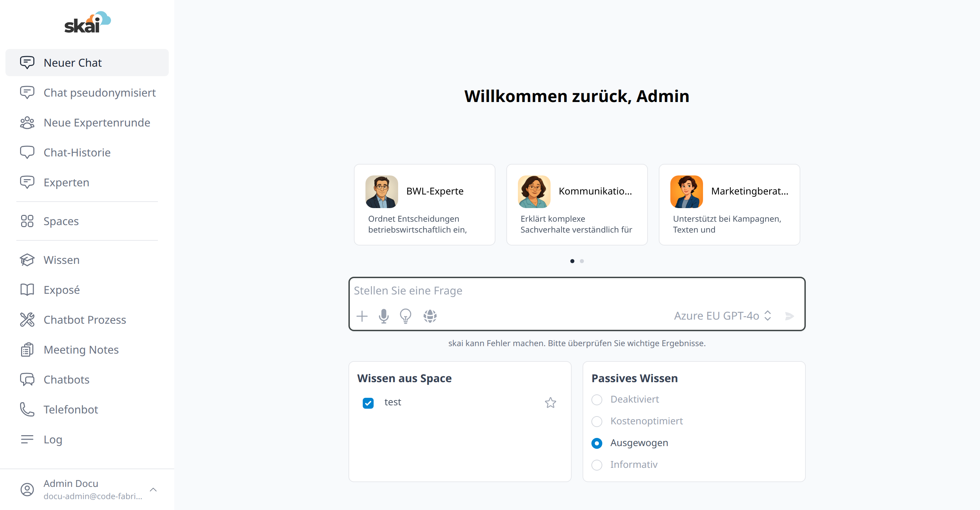Choose the Kommunikatio... expert card

point(577,204)
